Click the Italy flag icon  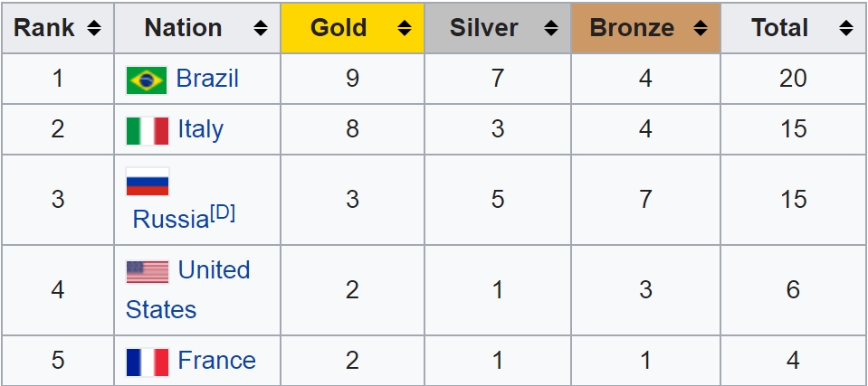pyautogui.click(x=148, y=131)
